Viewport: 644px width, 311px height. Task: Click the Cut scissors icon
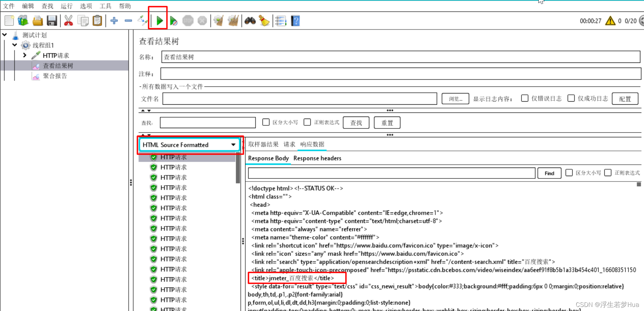(69, 21)
